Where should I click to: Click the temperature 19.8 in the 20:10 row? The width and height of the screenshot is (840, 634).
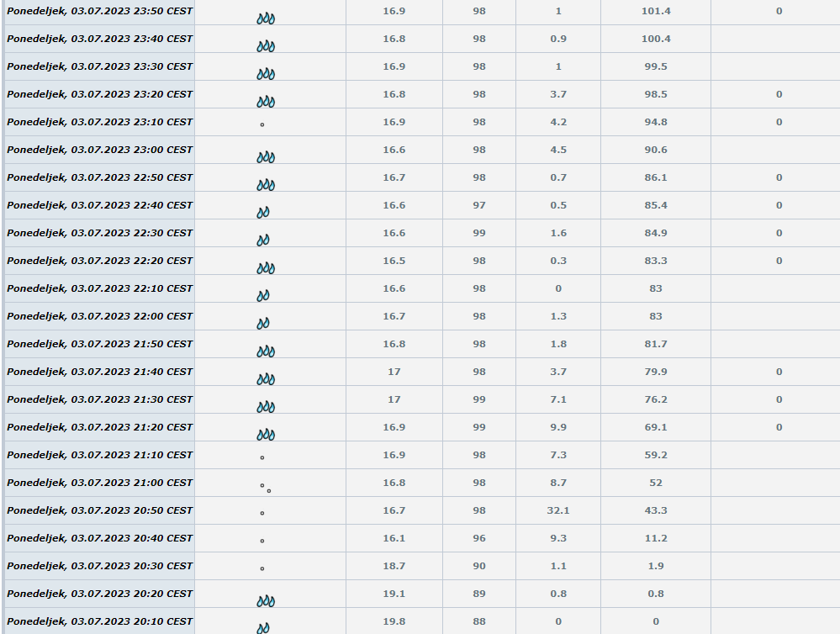click(394, 621)
